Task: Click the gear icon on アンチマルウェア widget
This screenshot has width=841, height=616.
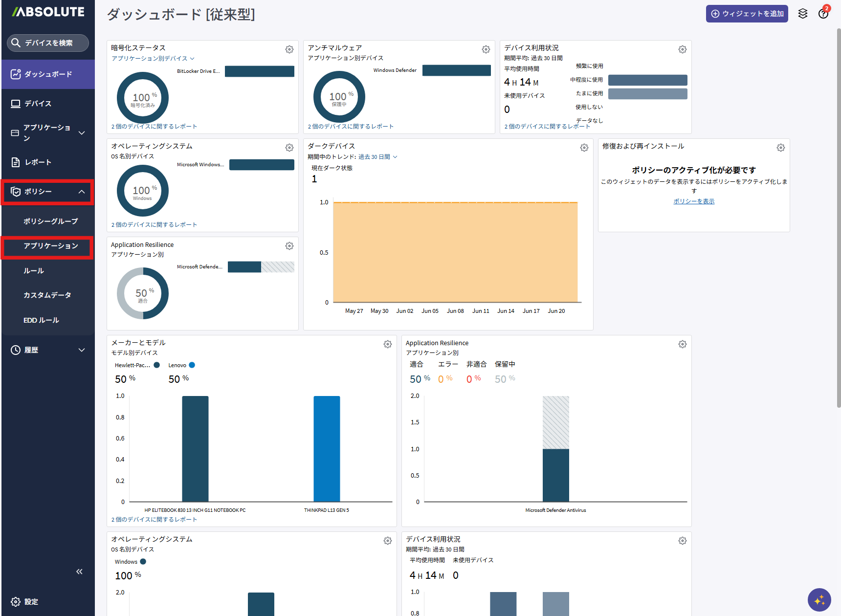Action: tap(486, 49)
